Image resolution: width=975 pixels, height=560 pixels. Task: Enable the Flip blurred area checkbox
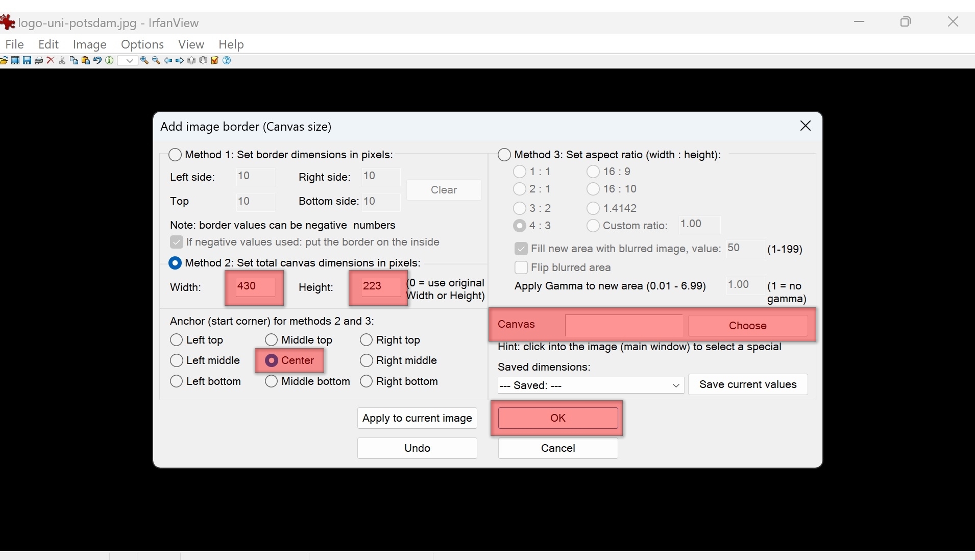(x=521, y=267)
